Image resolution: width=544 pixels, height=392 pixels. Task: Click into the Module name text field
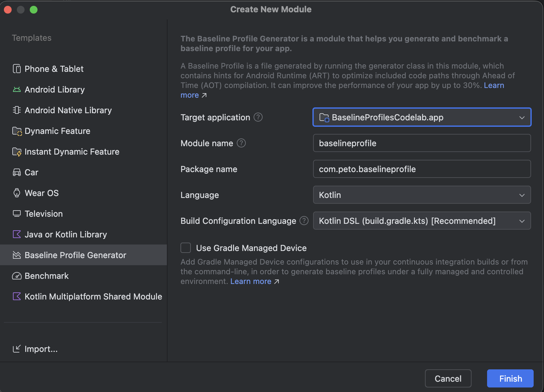[x=422, y=143]
